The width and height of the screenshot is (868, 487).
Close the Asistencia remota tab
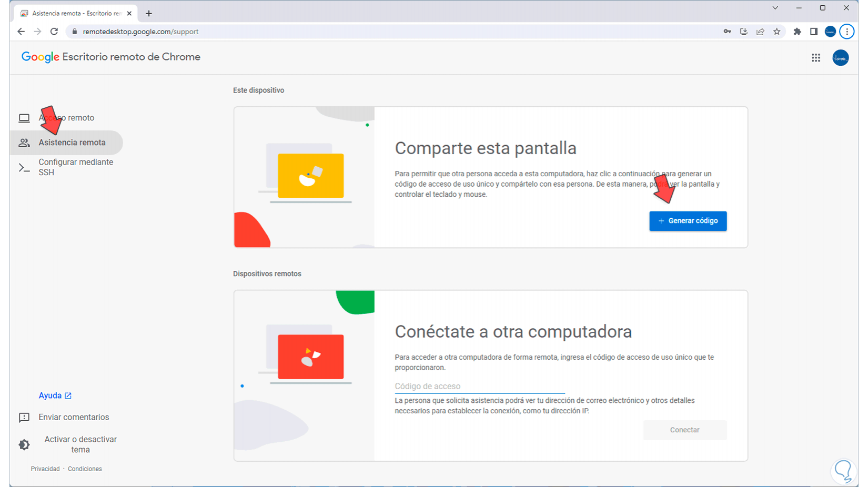click(x=129, y=13)
